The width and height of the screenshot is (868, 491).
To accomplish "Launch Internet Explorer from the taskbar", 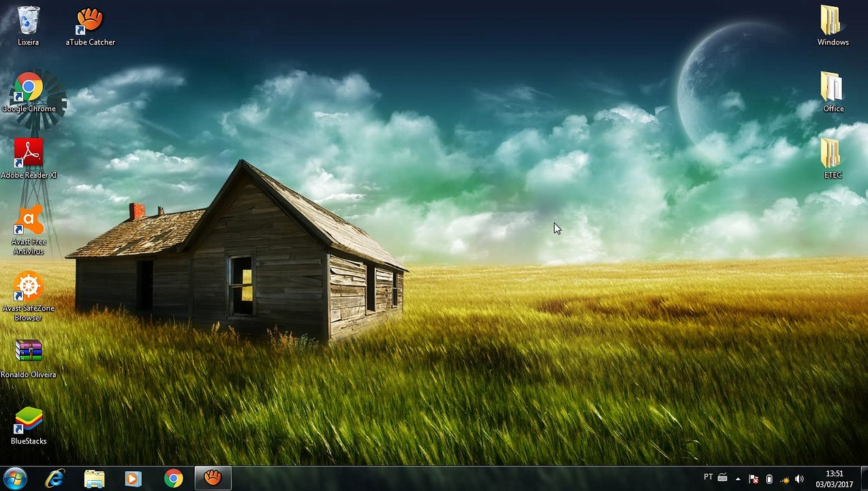I will 55,479.
